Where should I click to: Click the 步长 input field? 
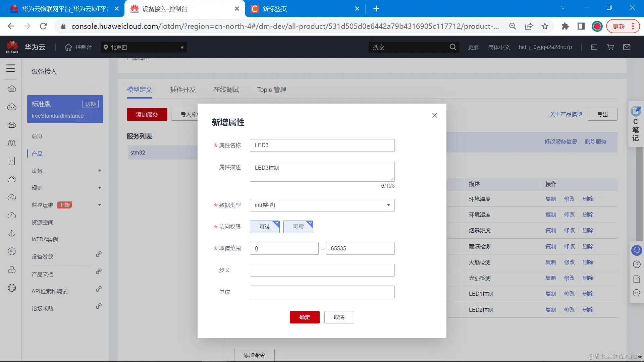322,270
